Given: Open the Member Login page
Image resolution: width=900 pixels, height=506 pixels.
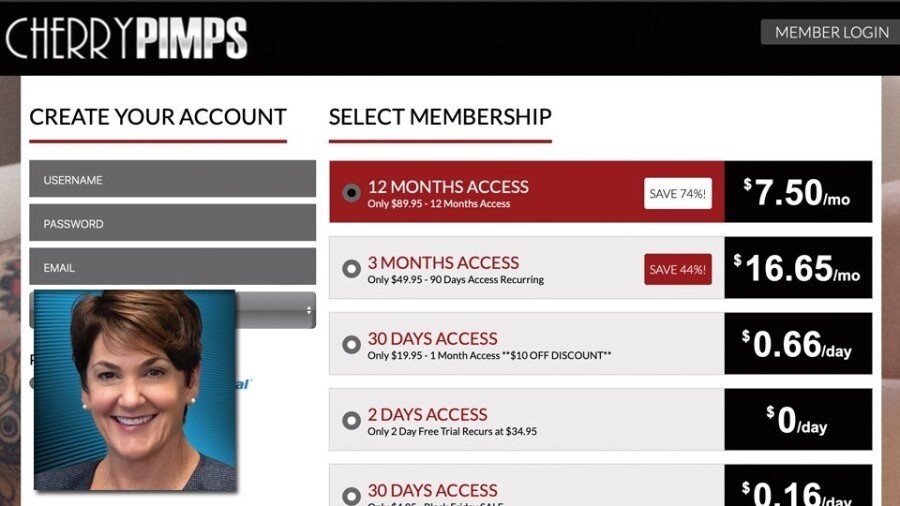Looking at the screenshot, I should pos(831,32).
